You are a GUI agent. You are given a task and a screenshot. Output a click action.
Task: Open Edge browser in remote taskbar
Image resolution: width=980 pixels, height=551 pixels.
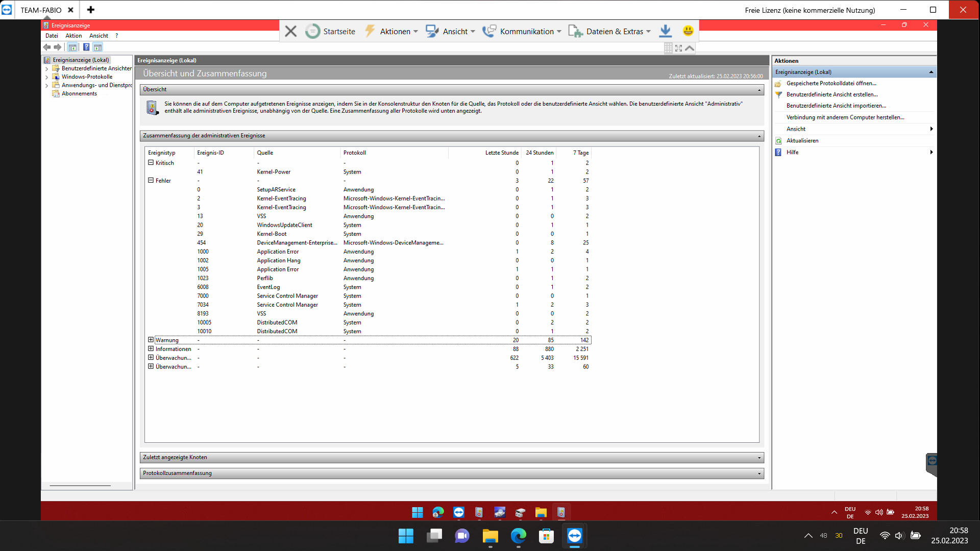tap(438, 512)
